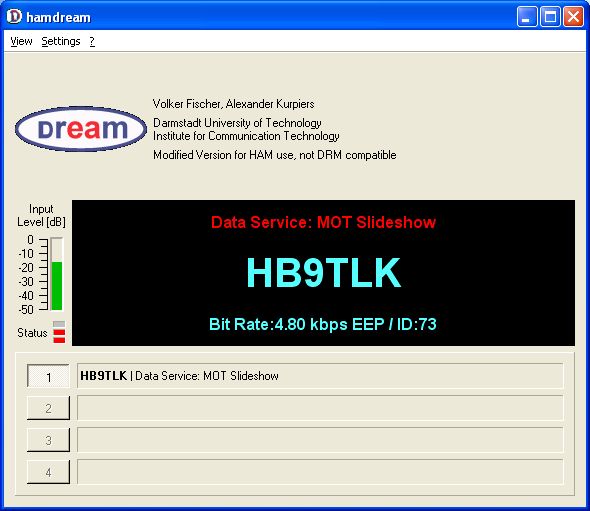The height and width of the screenshot is (511, 590).
Task: Open the question mark help menu
Action: (92, 41)
